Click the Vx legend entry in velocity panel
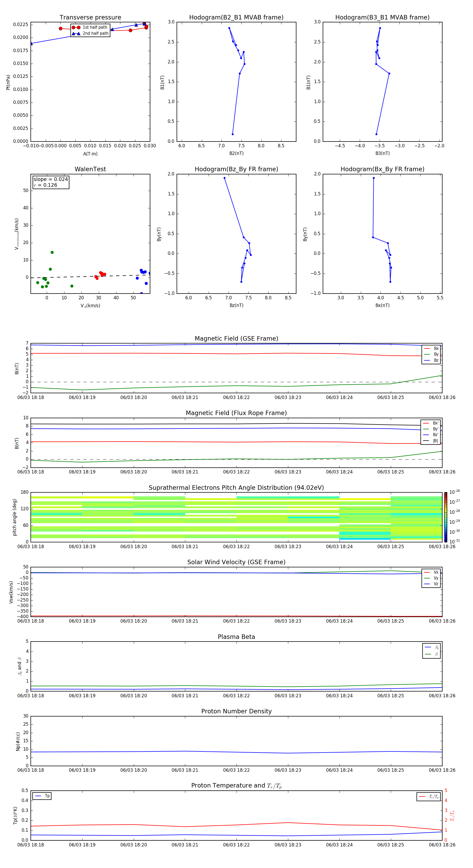 point(431,572)
